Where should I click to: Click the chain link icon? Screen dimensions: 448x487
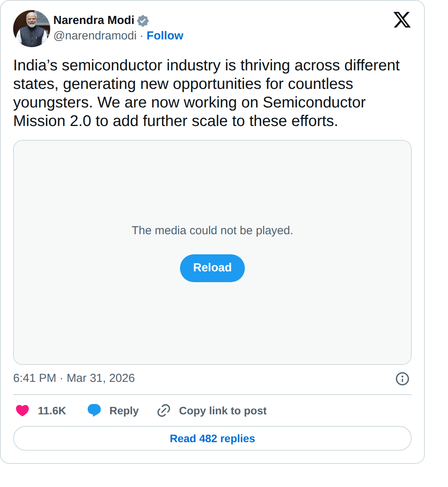click(164, 410)
